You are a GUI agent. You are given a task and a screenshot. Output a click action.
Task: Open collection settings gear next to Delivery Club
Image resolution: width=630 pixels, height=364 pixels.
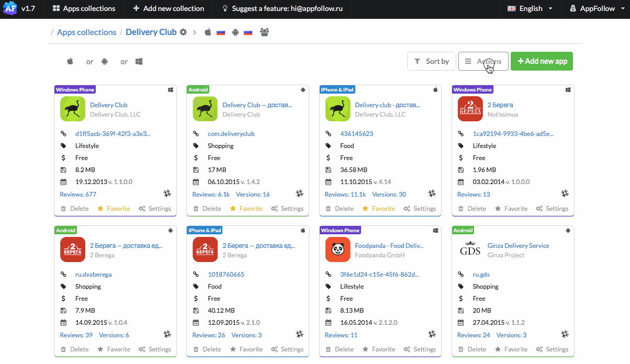click(183, 32)
